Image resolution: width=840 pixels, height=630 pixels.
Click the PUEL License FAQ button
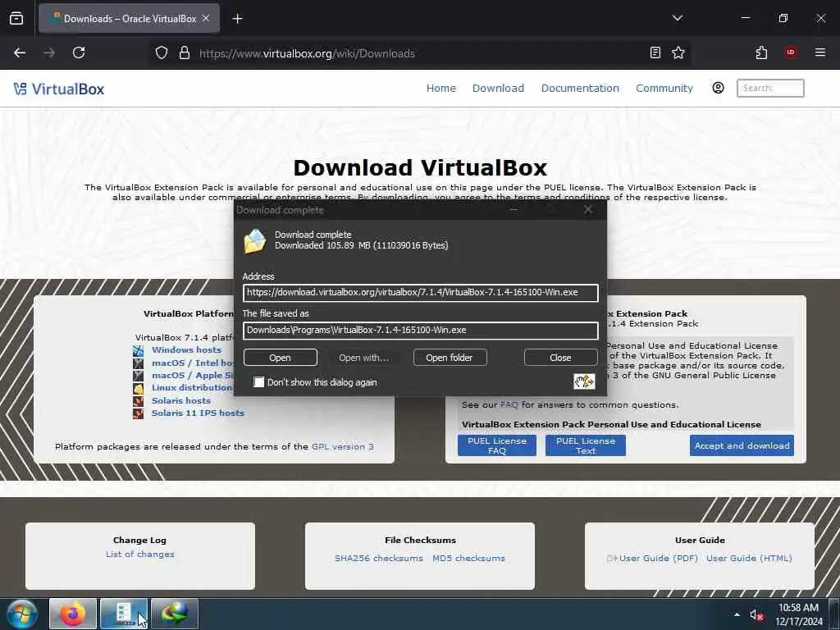tap(496, 445)
